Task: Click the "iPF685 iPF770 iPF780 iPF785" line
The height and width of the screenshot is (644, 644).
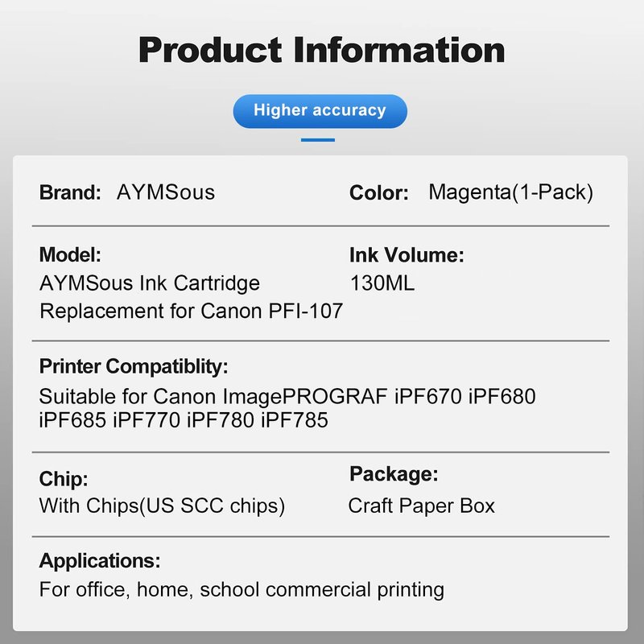Action: 184,420
